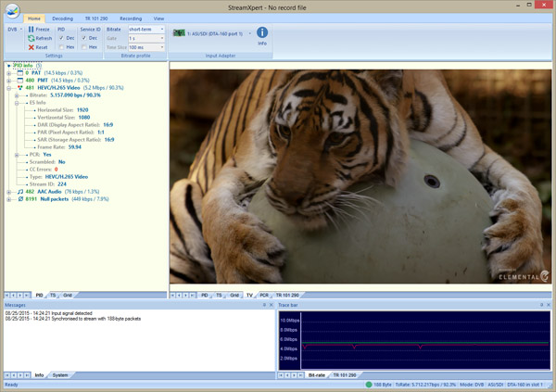This screenshot has height=392, width=556.
Task: Click the tiger video preview area
Action: click(361, 176)
